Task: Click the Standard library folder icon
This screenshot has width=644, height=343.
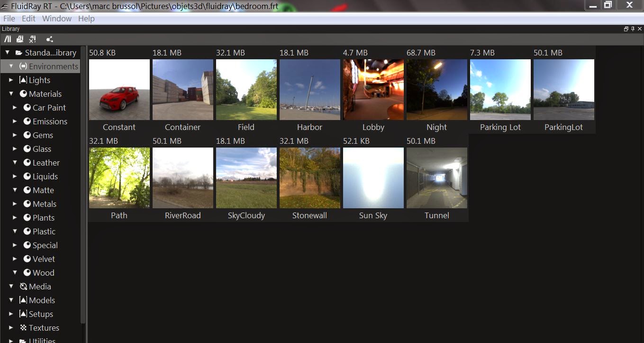Action: pyautogui.click(x=19, y=53)
